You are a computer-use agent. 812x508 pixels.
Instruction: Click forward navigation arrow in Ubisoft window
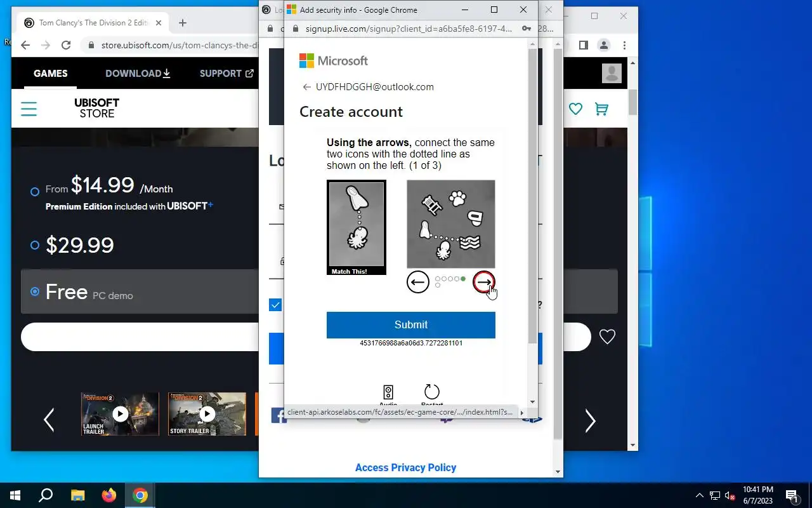pos(46,45)
